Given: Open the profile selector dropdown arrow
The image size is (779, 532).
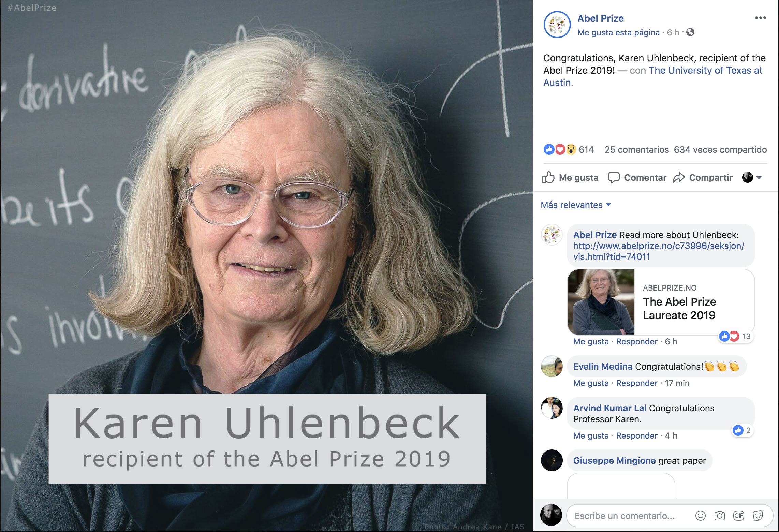Looking at the screenshot, I should (x=759, y=177).
